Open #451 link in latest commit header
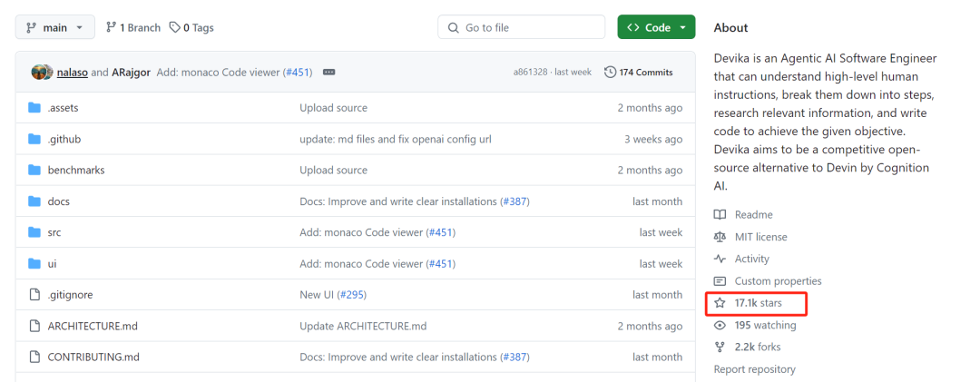 click(x=299, y=72)
